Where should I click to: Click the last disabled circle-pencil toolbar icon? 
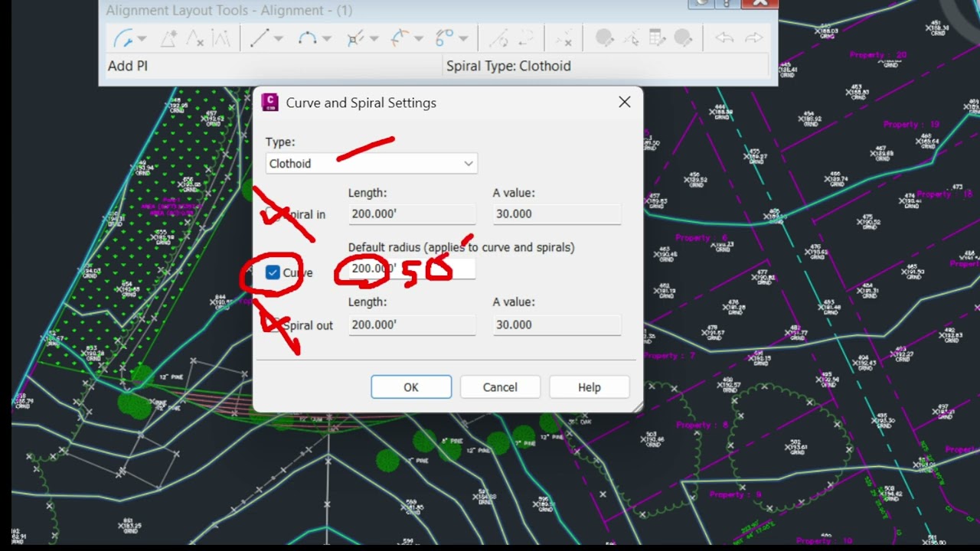pyautogui.click(x=684, y=38)
